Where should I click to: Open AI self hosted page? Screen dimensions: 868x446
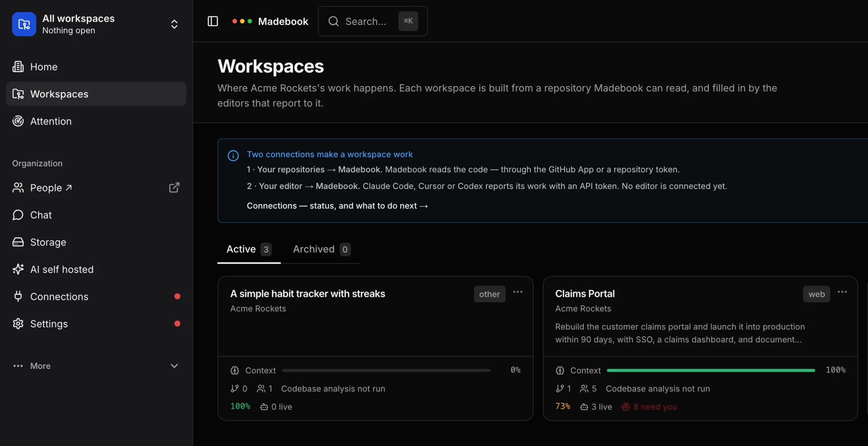click(x=96, y=269)
